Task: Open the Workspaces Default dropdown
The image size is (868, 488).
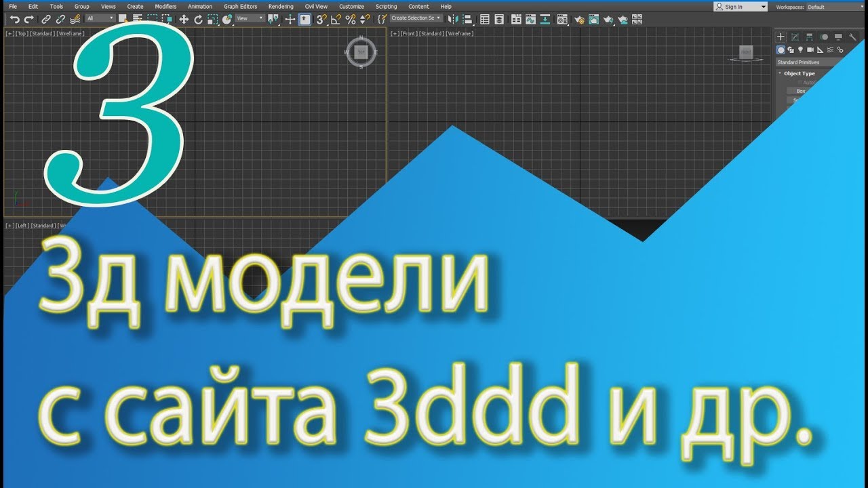Action: tap(834, 7)
